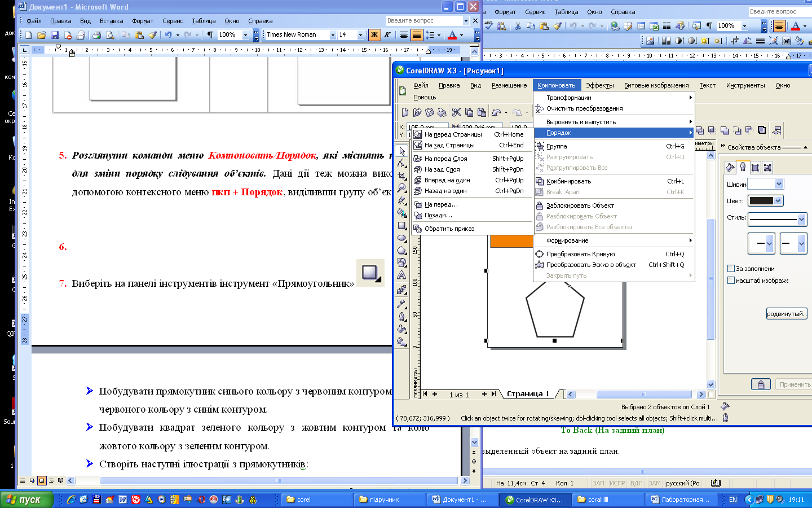Click the Windows 'пуск' Start button

click(27, 500)
